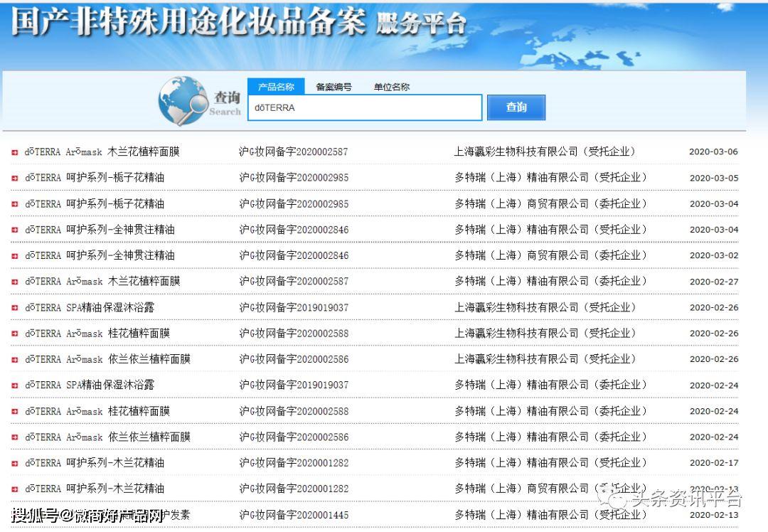Click the globe magnifier search icon
Screen dimensions: 768x532
(x=183, y=100)
